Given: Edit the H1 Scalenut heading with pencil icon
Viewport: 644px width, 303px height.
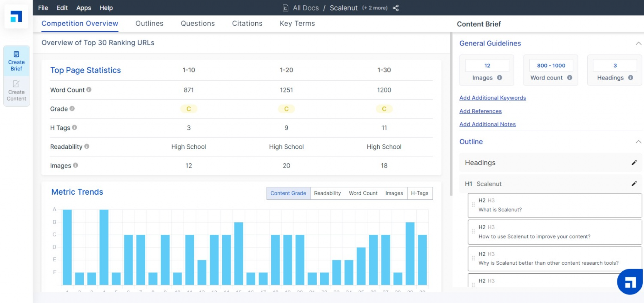Looking at the screenshot, I should (x=634, y=184).
